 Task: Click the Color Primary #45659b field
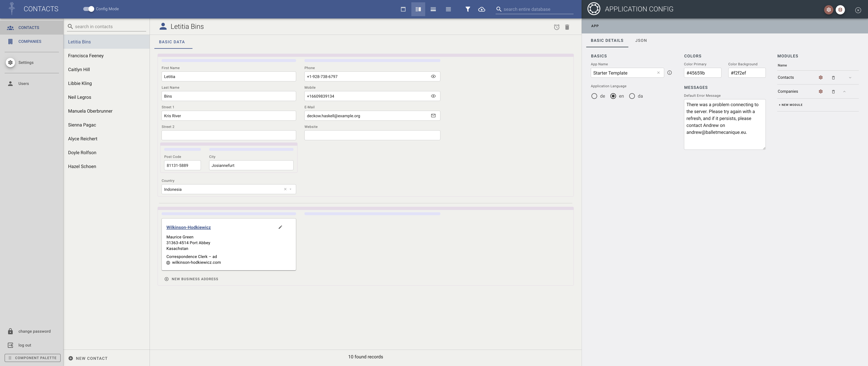point(702,73)
